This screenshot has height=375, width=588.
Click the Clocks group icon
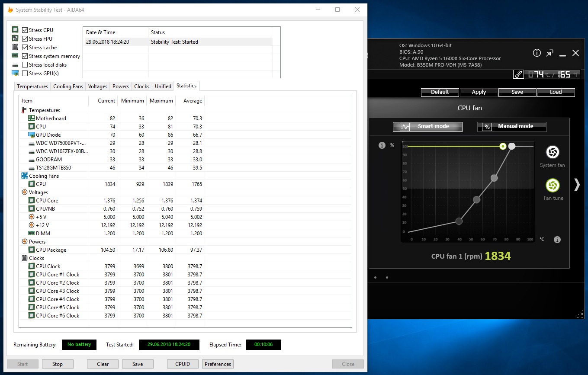[x=24, y=258]
